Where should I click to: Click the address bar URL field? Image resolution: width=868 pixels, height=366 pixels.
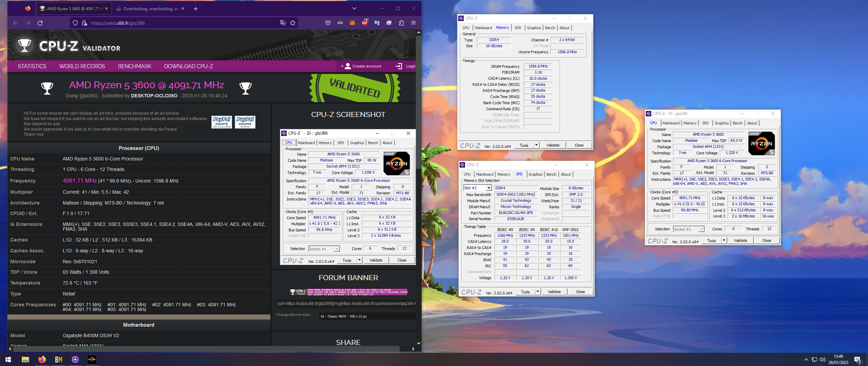(183, 23)
